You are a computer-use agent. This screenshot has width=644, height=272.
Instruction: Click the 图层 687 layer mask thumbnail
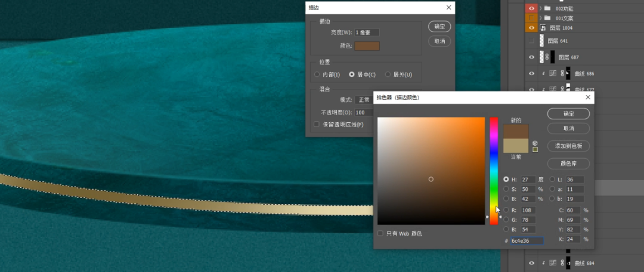[x=553, y=57]
